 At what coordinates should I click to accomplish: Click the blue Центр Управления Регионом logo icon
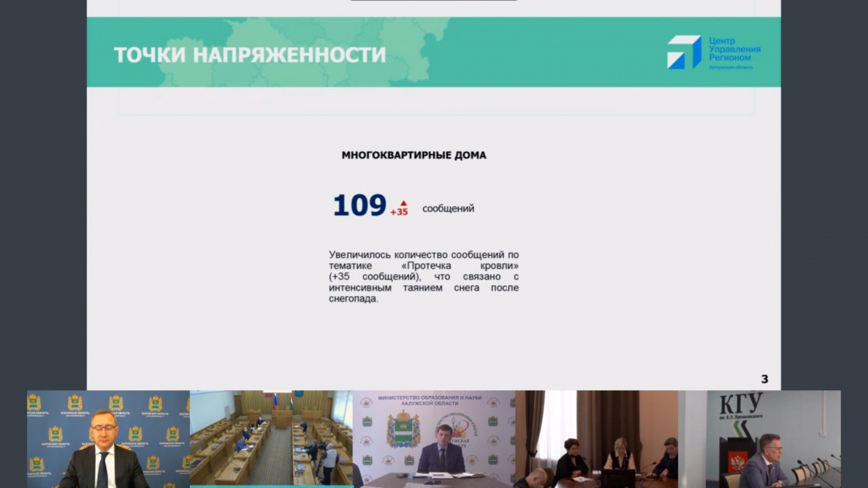tap(684, 52)
